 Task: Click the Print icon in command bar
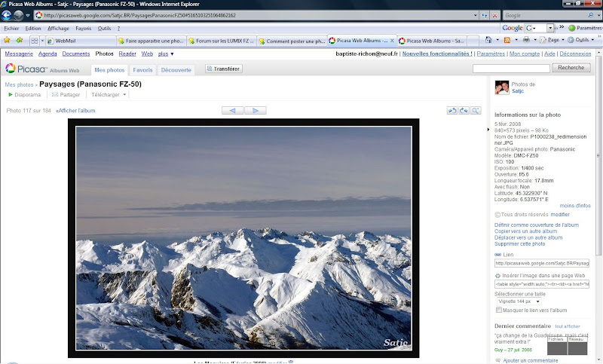click(526, 40)
